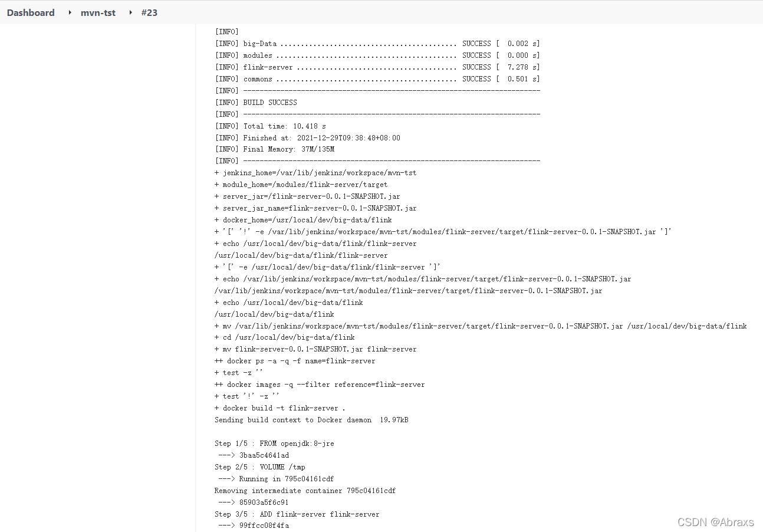
Task: Click 'Step 3/5 : ADD flink-server' line
Action: (297, 514)
